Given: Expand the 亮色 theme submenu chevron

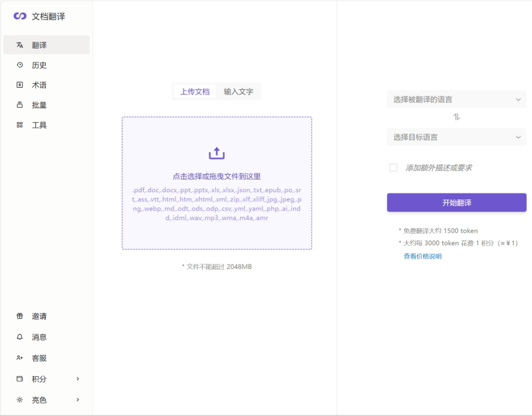Looking at the screenshot, I should (x=78, y=400).
